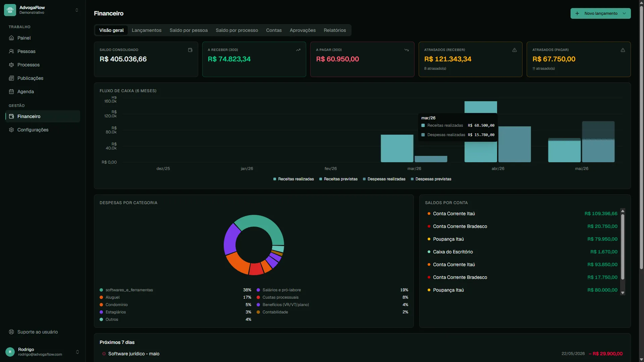
Task: Open the Aprovações tab
Action: point(303,30)
